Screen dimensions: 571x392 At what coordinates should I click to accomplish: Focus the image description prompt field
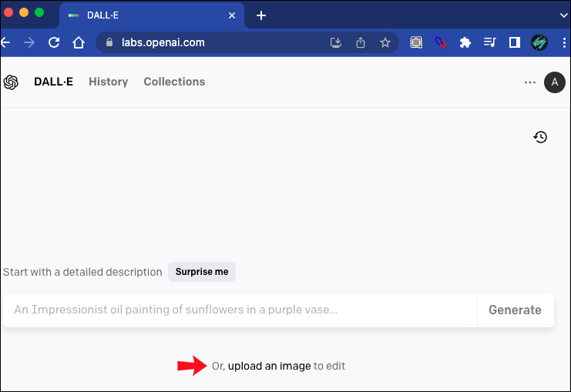(x=240, y=310)
